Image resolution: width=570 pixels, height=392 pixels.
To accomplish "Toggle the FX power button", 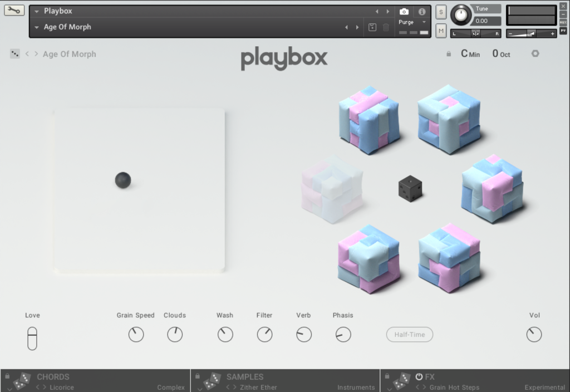I will click(x=419, y=377).
